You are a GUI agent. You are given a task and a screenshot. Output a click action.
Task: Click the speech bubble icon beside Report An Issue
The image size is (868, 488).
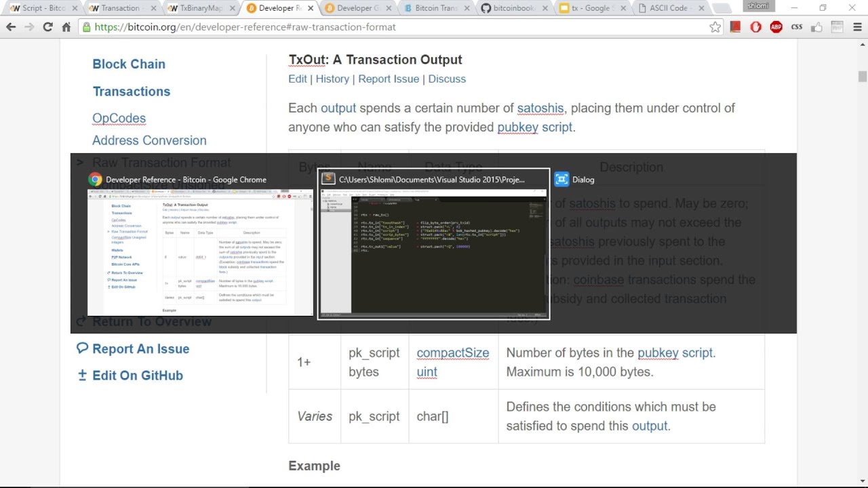(x=83, y=348)
